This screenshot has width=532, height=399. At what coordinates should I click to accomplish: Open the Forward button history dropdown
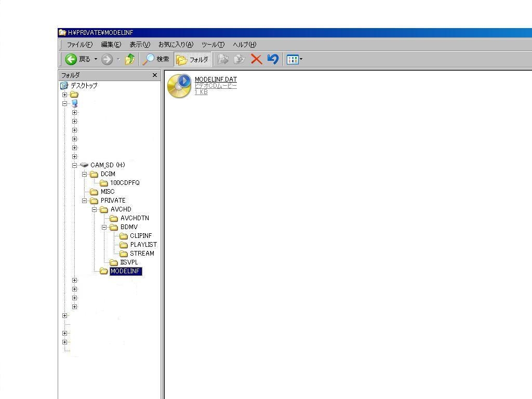(118, 59)
